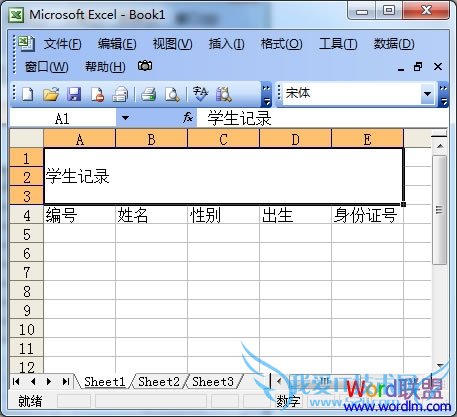Screen dimensions: 457x417
Task: Click the fax/e-mail printer icon
Action: (x=120, y=94)
